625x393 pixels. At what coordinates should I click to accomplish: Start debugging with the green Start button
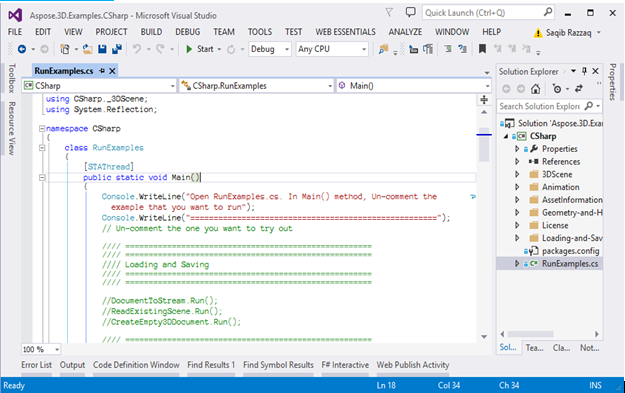[200, 49]
